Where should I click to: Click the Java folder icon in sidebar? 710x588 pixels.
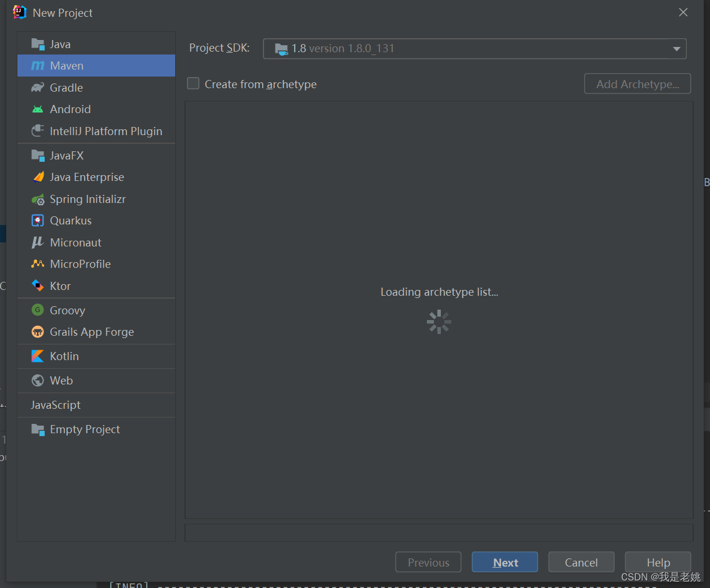pyautogui.click(x=38, y=44)
